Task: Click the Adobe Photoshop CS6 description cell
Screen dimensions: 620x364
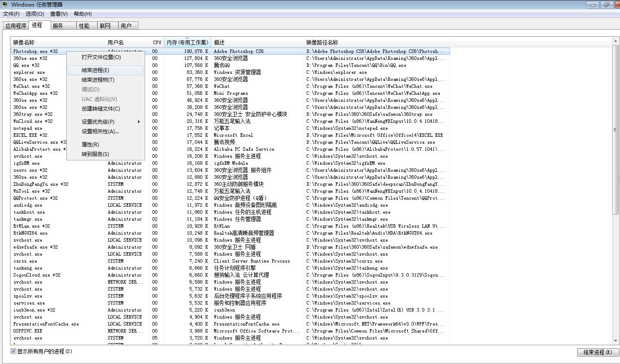Action: tap(239, 51)
